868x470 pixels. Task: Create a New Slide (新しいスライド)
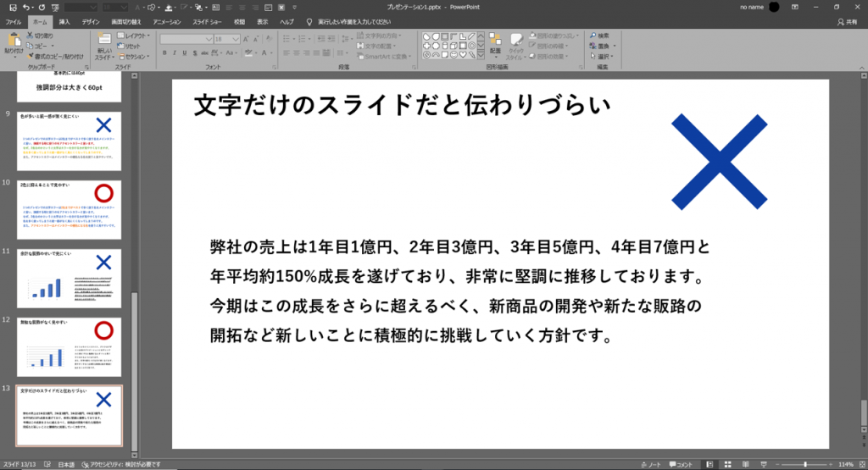tap(104, 46)
